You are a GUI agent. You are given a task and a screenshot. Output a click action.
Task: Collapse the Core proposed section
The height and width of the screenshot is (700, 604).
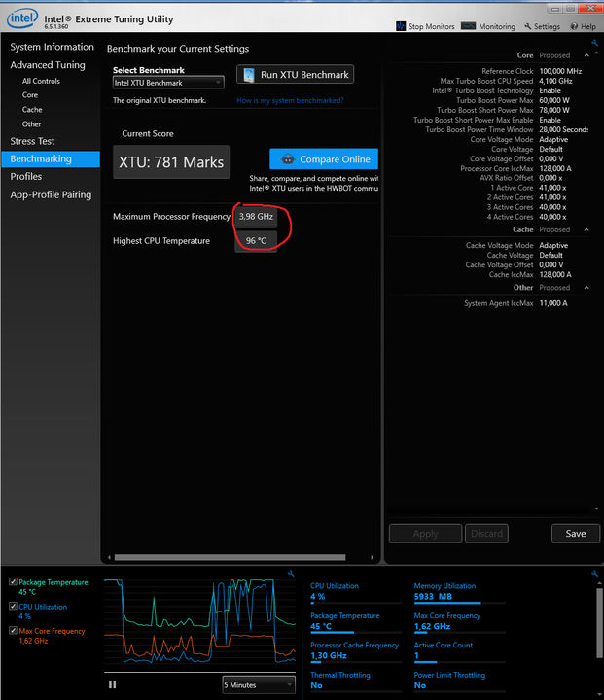click(x=586, y=55)
